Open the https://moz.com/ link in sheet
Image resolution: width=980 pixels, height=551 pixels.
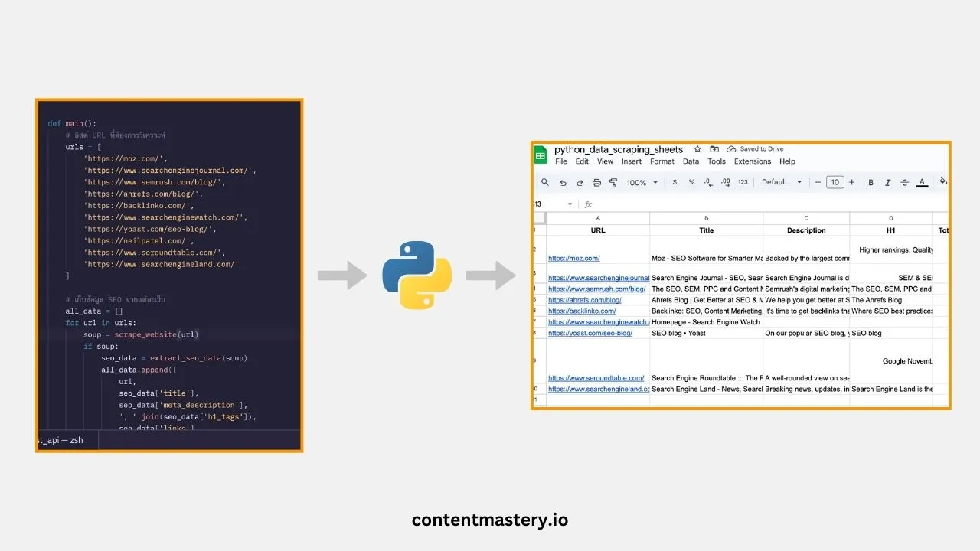click(x=574, y=259)
